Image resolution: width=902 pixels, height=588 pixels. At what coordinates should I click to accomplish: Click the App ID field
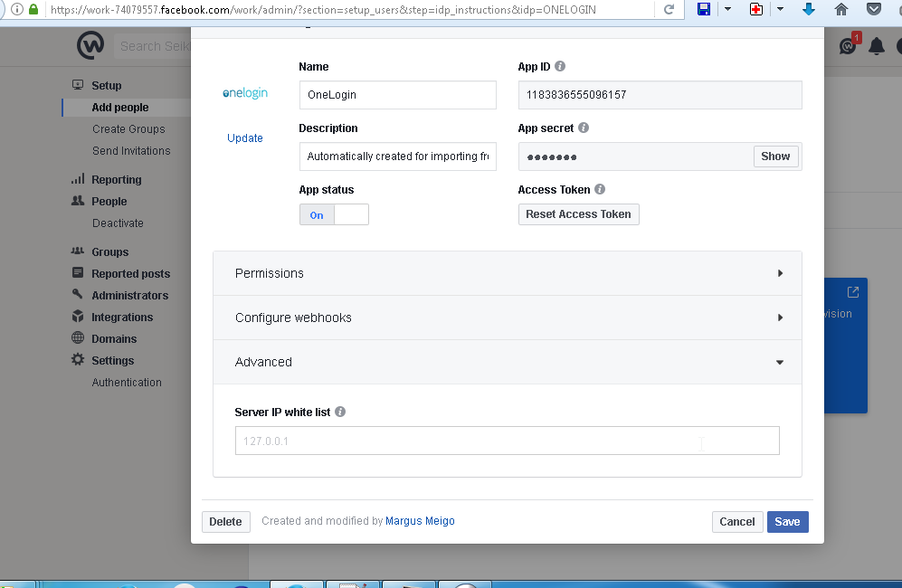click(660, 95)
